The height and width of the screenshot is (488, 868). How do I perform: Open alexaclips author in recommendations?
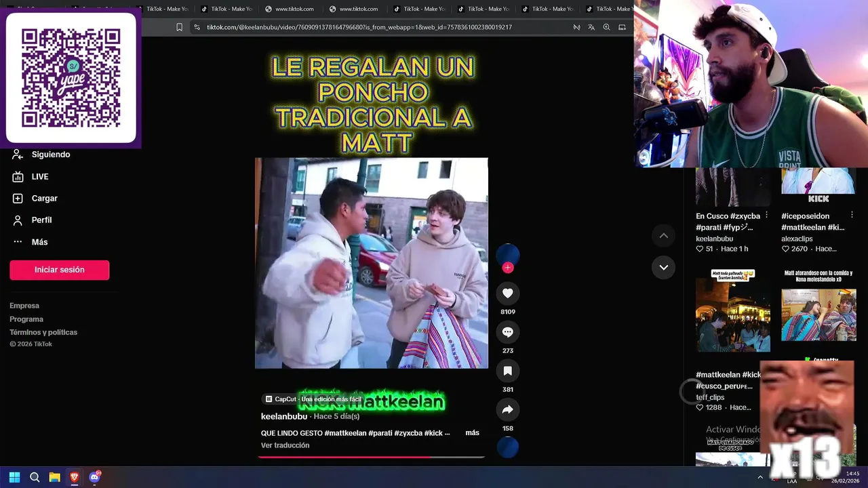pos(797,239)
